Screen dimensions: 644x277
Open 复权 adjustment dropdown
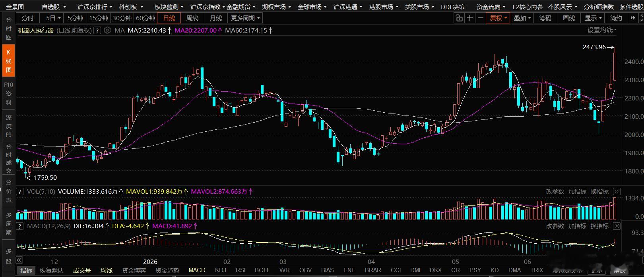click(499, 18)
